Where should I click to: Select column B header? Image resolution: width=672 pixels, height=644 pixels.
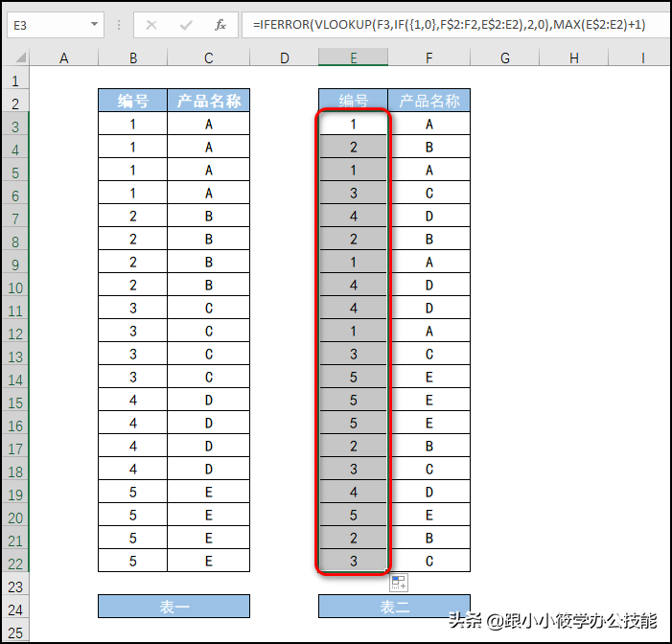point(133,57)
